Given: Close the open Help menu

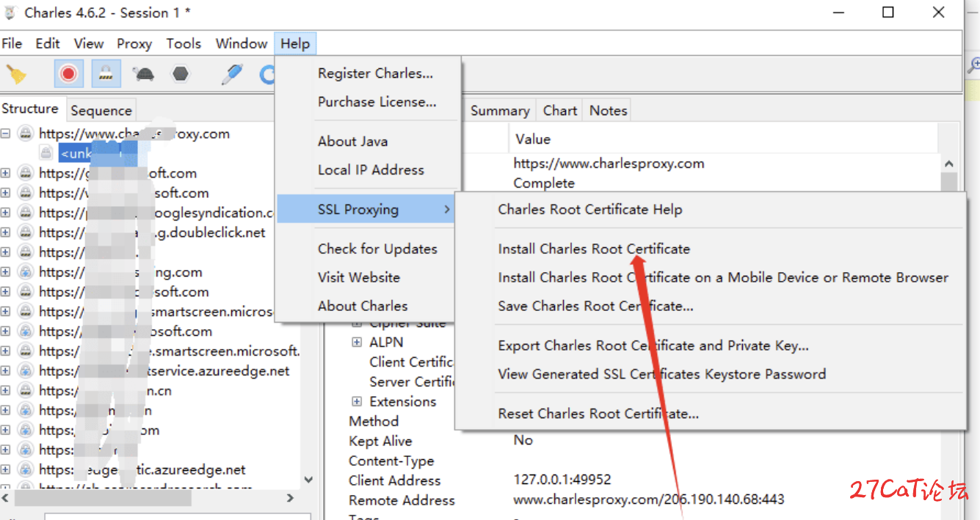Looking at the screenshot, I should [295, 44].
